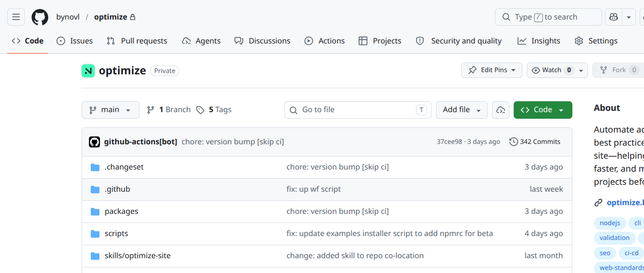This screenshot has width=644, height=273.
Task: Click the '3 days ago' timestamp in .changeset row
Action: [x=544, y=167]
